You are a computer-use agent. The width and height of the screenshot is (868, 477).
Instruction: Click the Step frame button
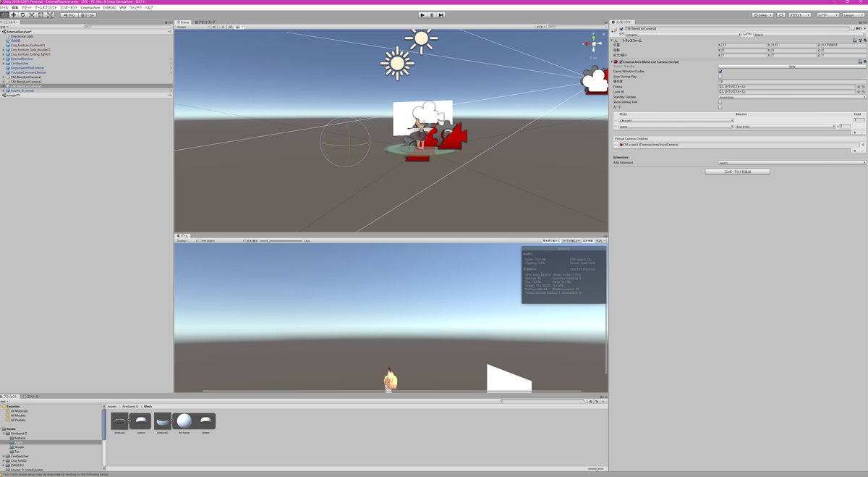tap(442, 14)
